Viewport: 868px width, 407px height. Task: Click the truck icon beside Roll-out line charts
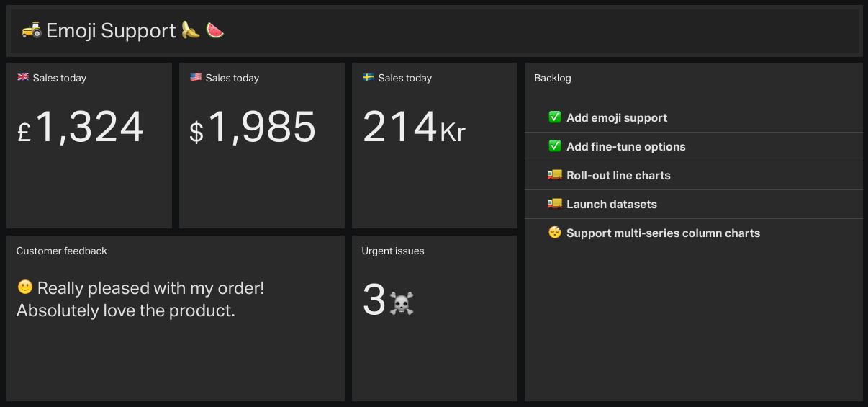tap(555, 175)
